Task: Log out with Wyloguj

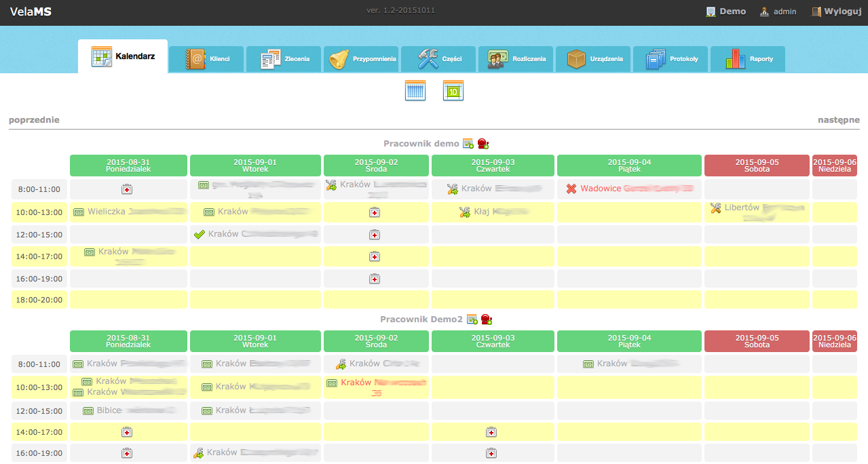Action: pyautogui.click(x=842, y=12)
